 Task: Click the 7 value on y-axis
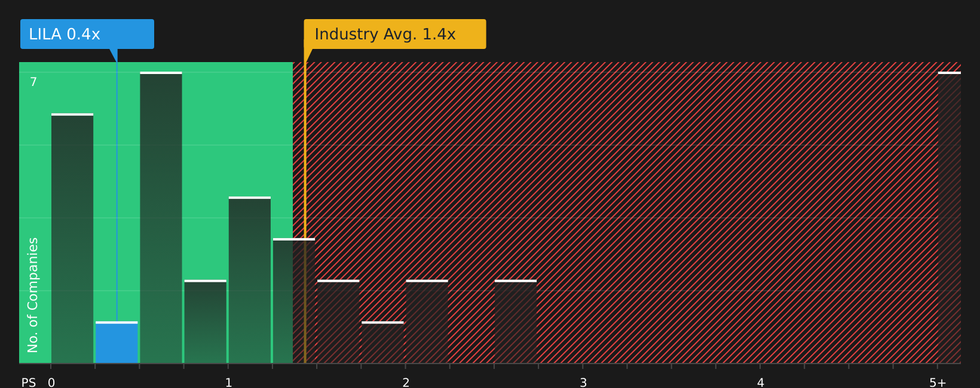coord(33,82)
